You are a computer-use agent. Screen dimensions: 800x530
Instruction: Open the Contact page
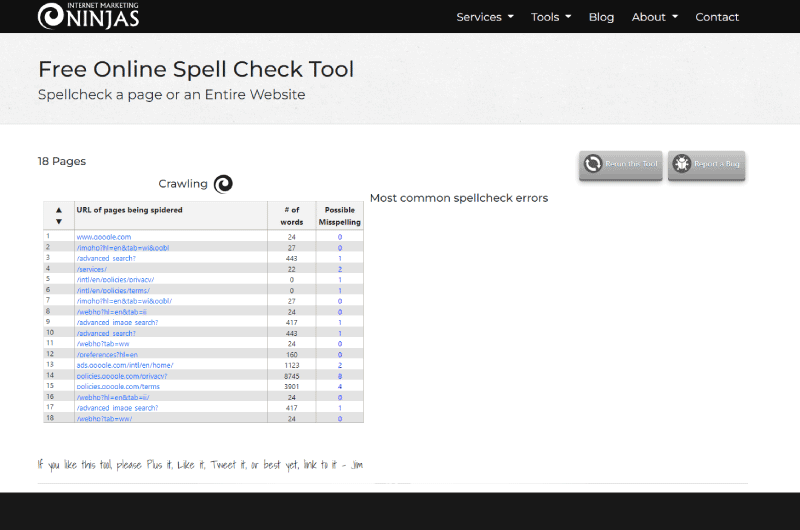point(717,17)
